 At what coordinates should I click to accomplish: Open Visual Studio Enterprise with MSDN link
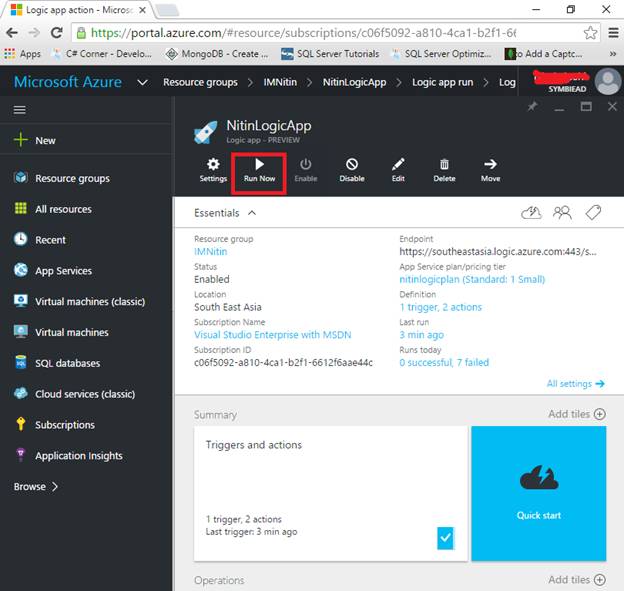(x=273, y=335)
